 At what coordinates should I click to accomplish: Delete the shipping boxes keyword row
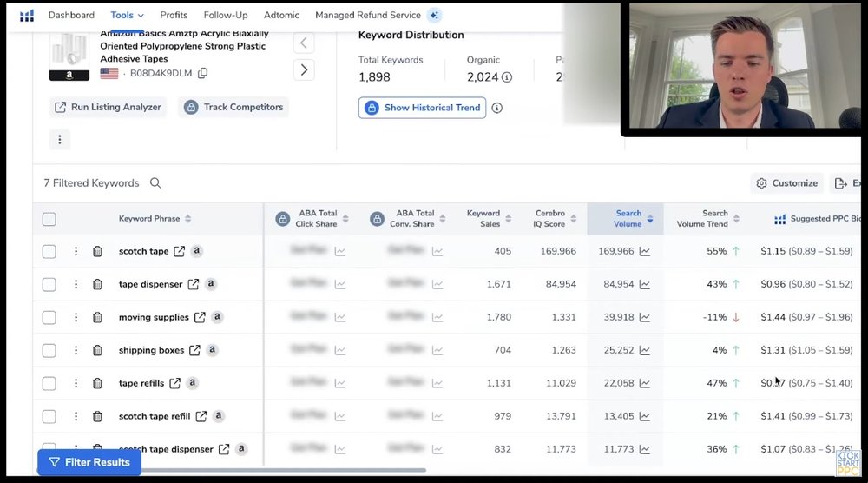click(x=97, y=350)
